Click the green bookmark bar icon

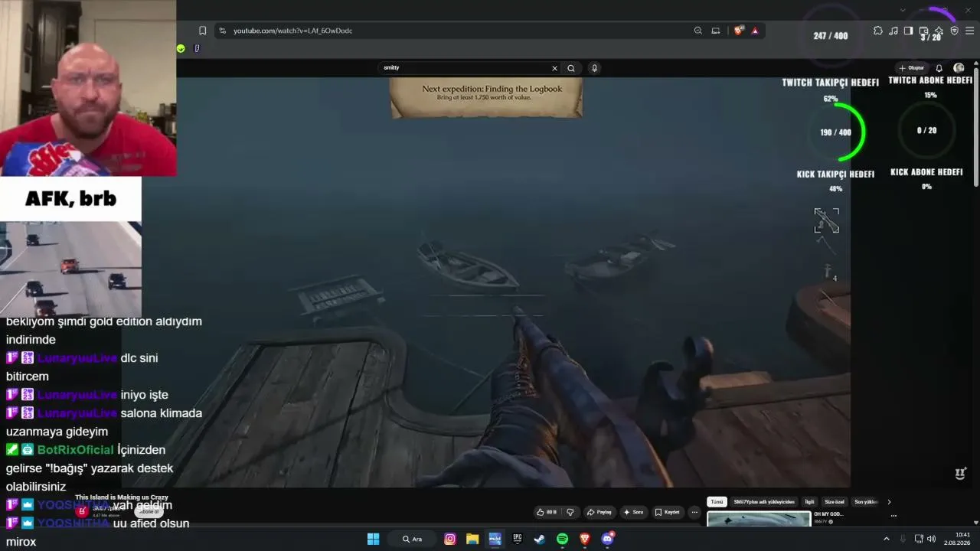click(181, 48)
